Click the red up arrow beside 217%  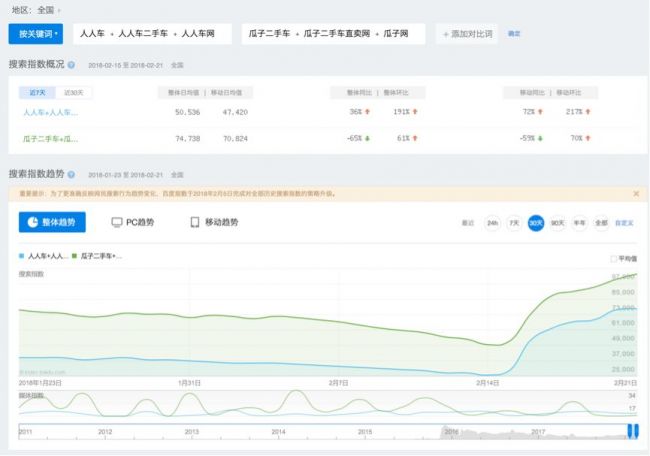(588, 112)
